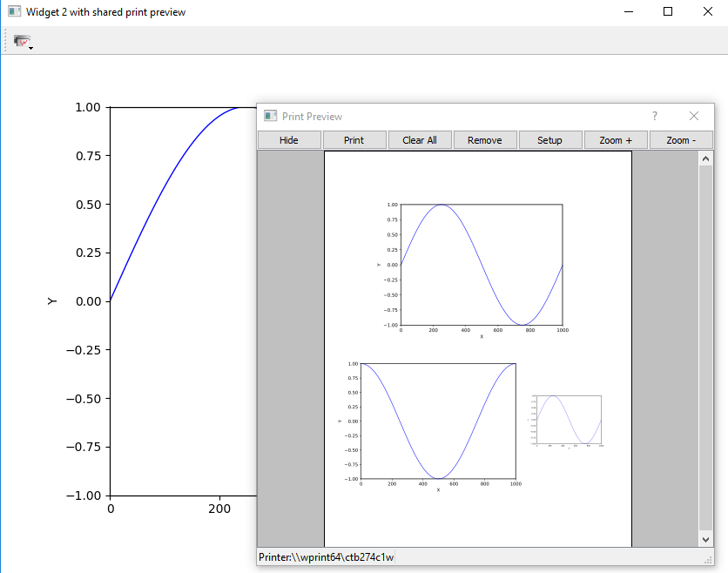
Task: Click the preview scrollbar down arrow
Action: [x=705, y=540]
